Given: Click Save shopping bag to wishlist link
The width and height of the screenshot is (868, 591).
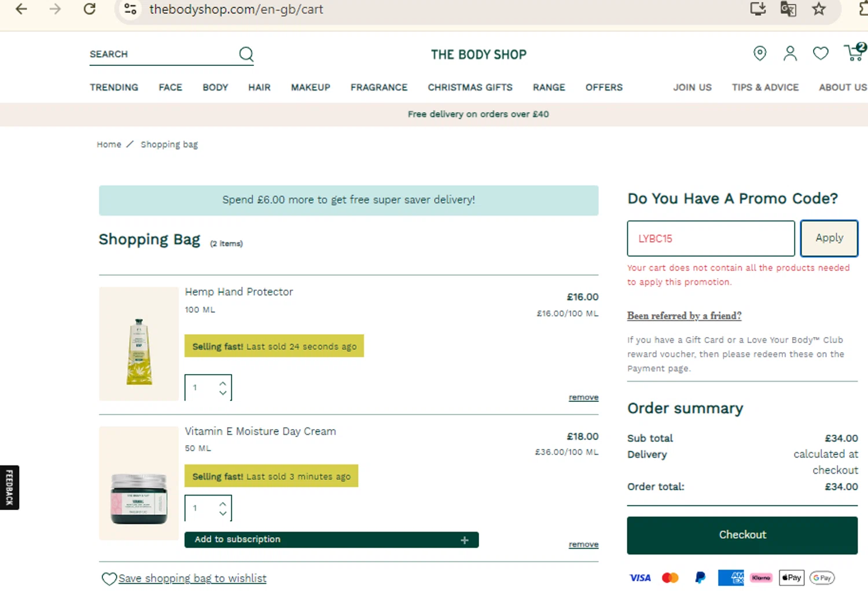Looking at the screenshot, I should [x=192, y=578].
